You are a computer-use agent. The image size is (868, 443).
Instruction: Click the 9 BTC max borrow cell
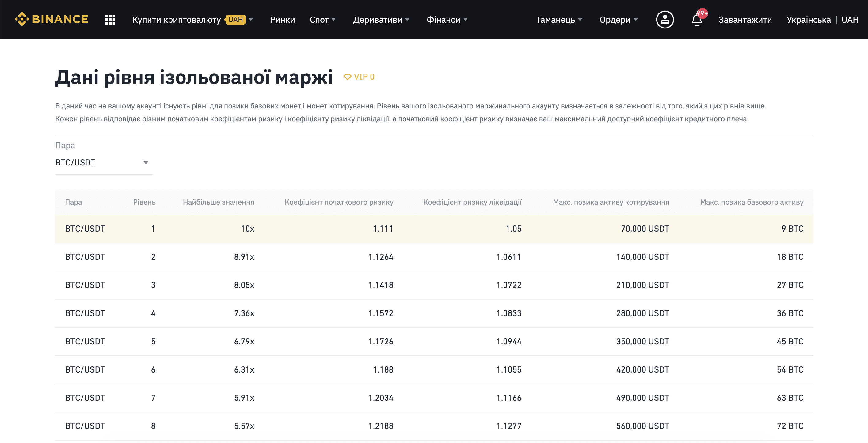coord(792,229)
